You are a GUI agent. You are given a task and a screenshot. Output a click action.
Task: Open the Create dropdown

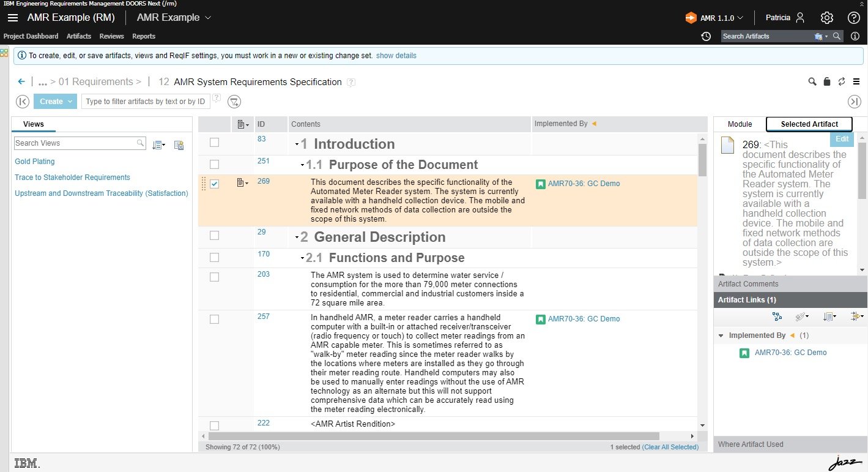coord(55,101)
